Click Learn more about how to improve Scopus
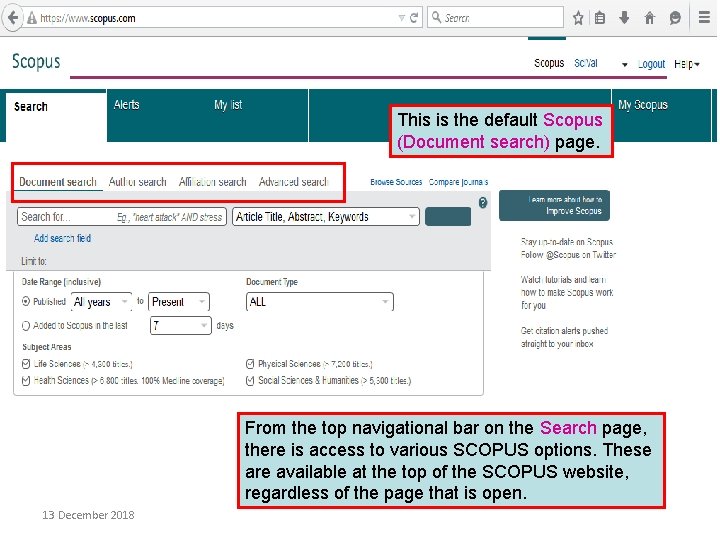 [554, 205]
